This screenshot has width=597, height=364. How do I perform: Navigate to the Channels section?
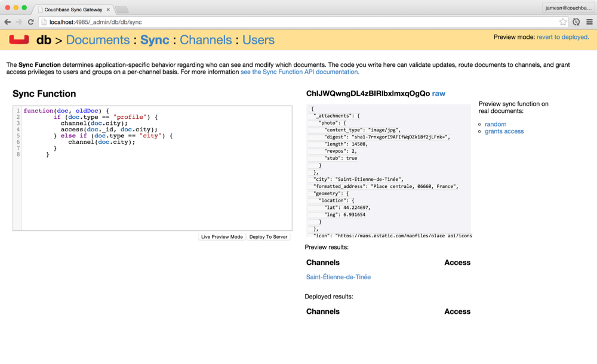tap(205, 40)
